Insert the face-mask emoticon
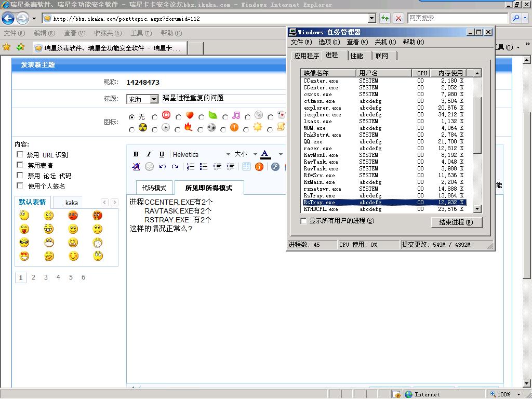The width and height of the screenshot is (532, 399). point(49,242)
